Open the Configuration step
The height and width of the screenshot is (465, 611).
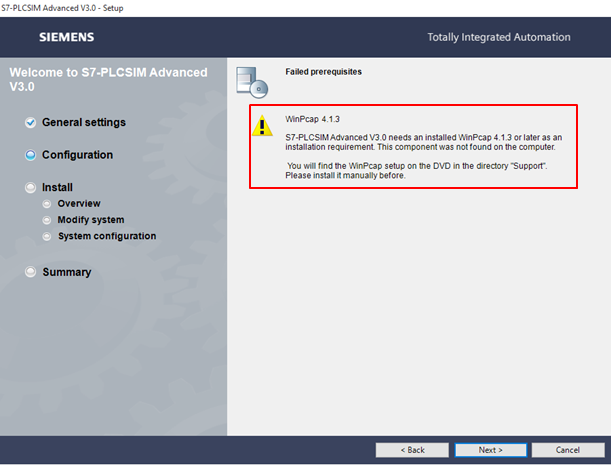[77, 155]
